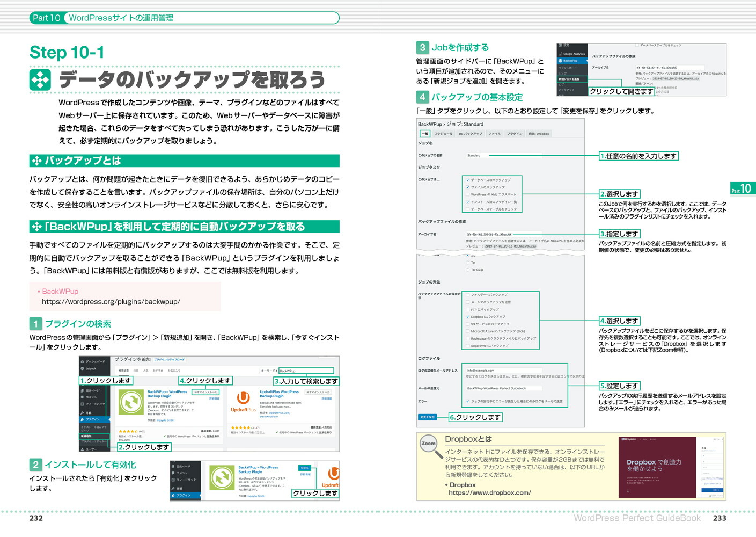This screenshot has width=756, height=537.
Task: Open Jetpack in the WordPress sidebar
Action: [89, 368]
